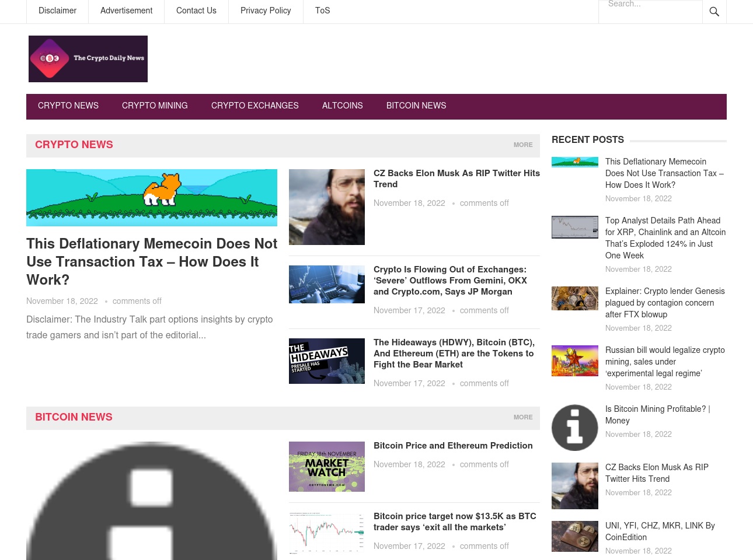Read 'Bitcoin price target now $13.5K' article
The image size is (753, 560).
(455, 521)
